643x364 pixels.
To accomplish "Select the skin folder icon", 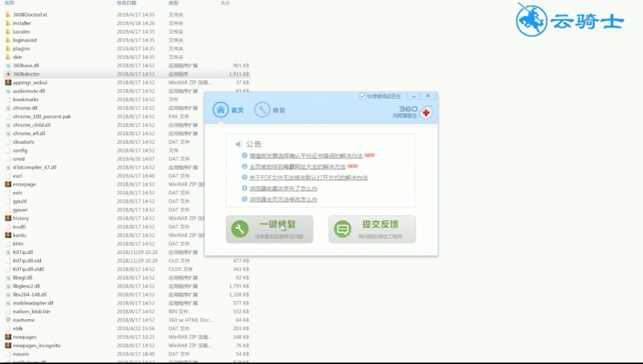I will point(8,57).
